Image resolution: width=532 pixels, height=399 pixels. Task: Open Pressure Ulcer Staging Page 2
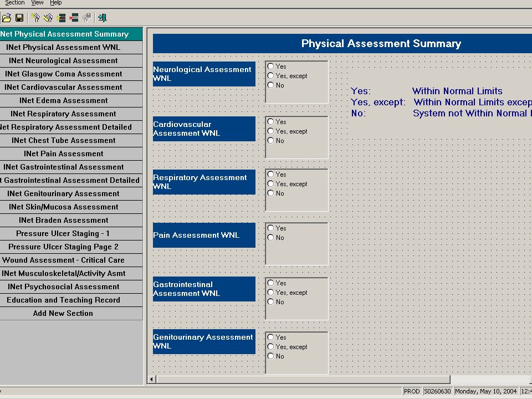[71, 247]
